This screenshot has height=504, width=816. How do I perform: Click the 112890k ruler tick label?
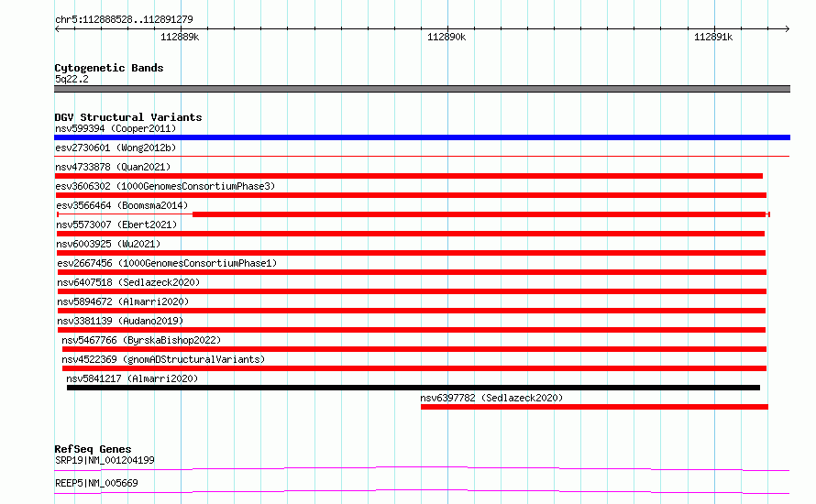(447, 37)
